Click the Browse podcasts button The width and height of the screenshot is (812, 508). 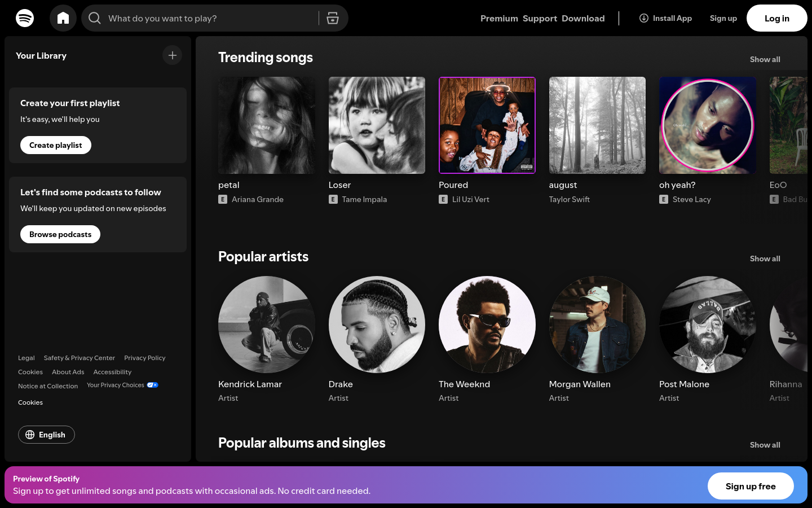click(60, 234)
